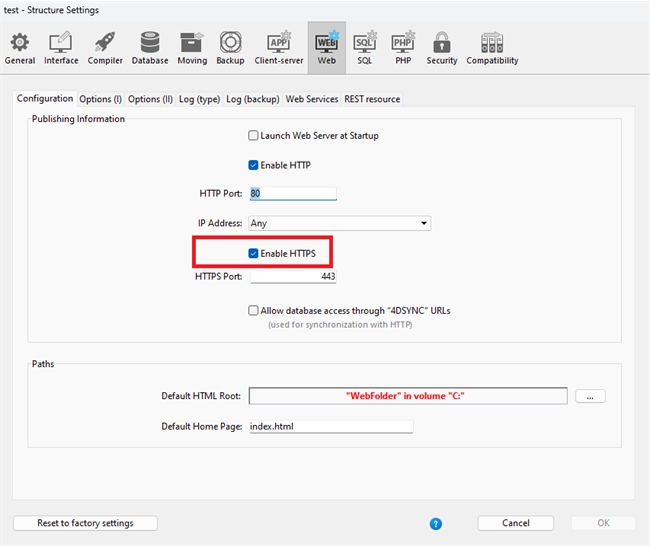The width and height of the screenshot is (650, 546).
Task: Open the SQL settings icon
Action: pyautogui.click(x=364, y=46)
